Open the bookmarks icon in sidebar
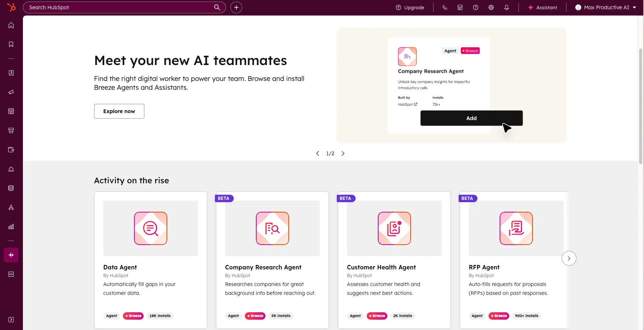644x330 pixels. pyautogui.click(x=11, y=44)
